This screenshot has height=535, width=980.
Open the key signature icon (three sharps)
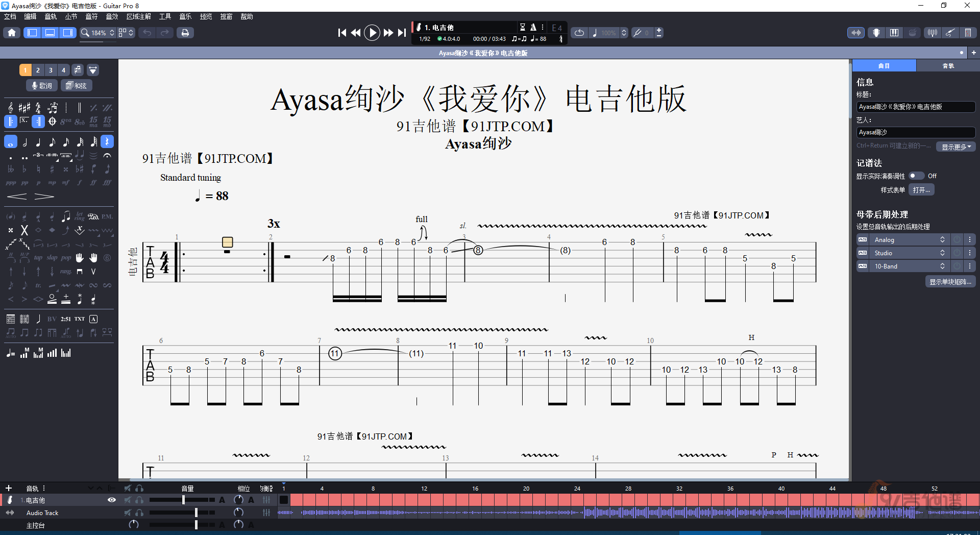pyautogui.click(x=24, y=108)
